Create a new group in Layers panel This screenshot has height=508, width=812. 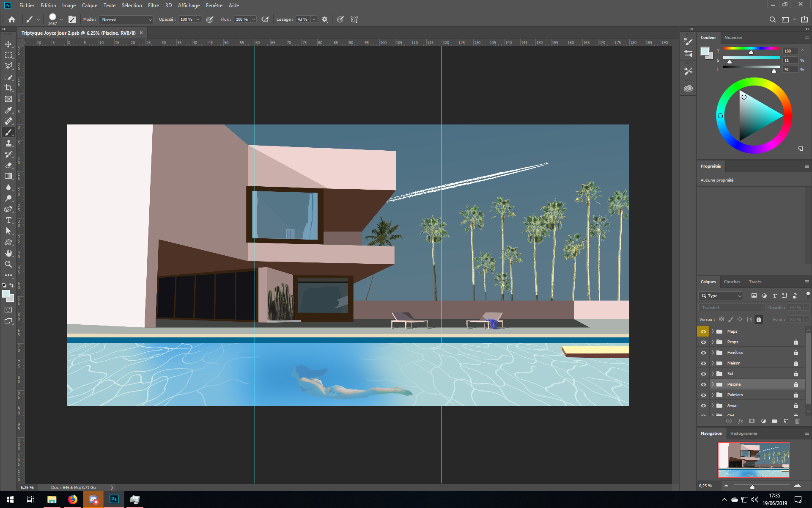(775, 421)
